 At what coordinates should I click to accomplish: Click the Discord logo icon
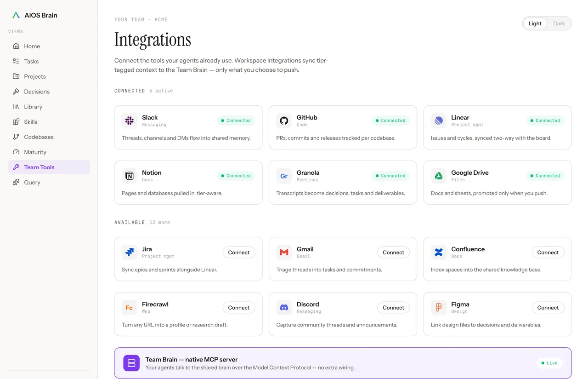pyautogui.click(x=284, y=307)
